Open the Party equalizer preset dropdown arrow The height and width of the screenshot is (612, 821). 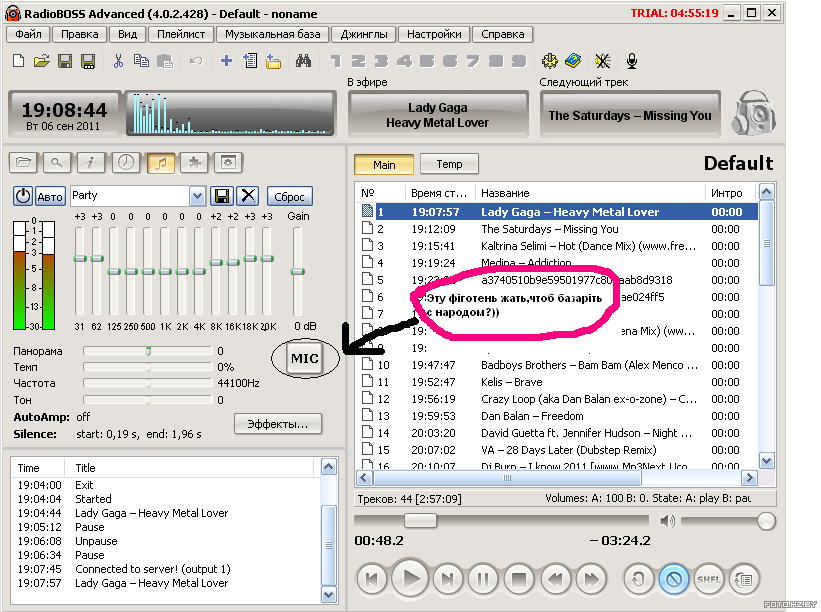[x=197, y=196]
